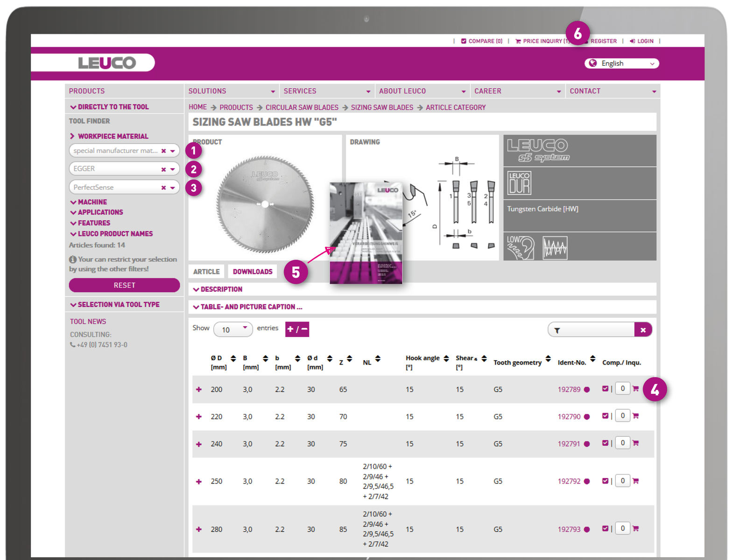
Task: Click the cart icon for article 192789
Action: [x=635, y=389]
